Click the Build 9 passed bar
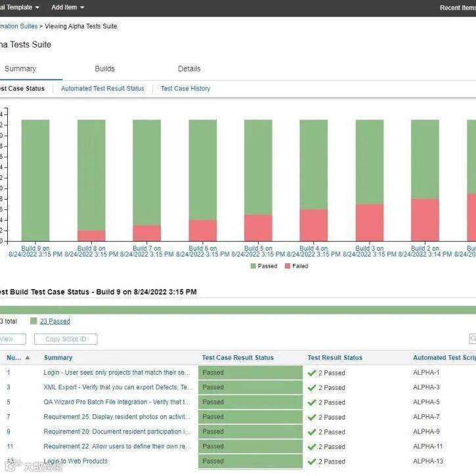 35,181
